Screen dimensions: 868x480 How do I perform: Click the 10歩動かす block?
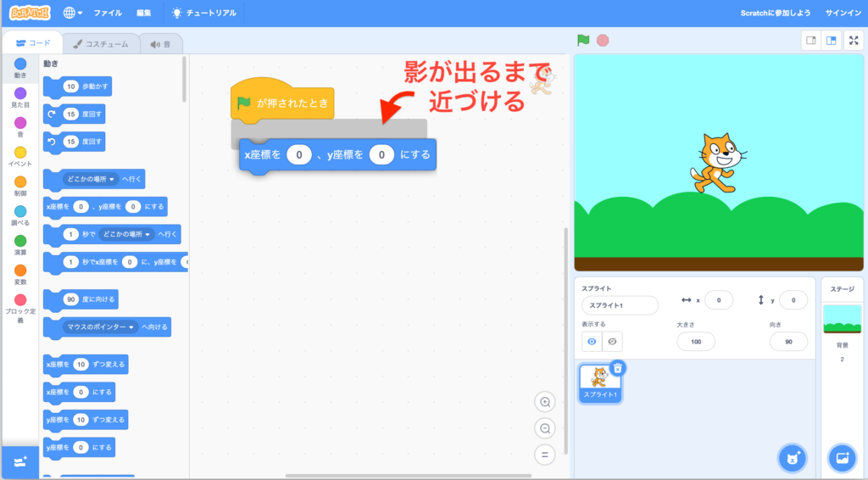(x=78, y=87)
